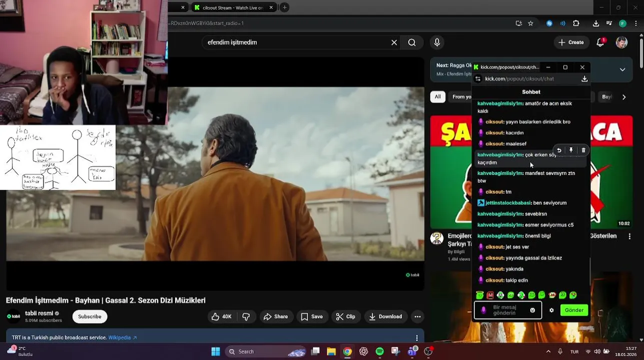Open weather widget showing 2°C
Screen dimensions: 644x360
click(x=19, y=351)
